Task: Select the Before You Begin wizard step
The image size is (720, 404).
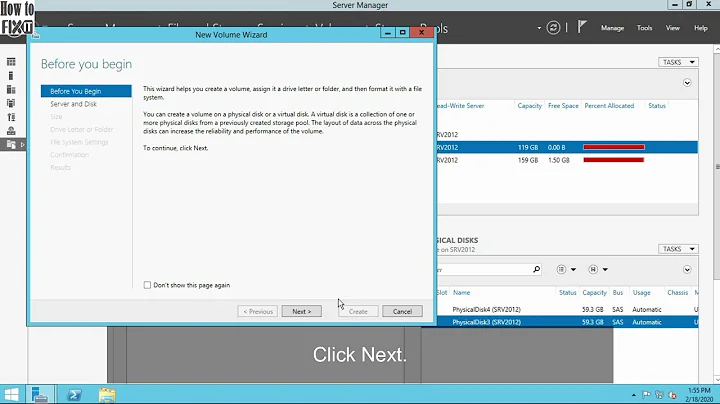Action: [x=86, y=91]
